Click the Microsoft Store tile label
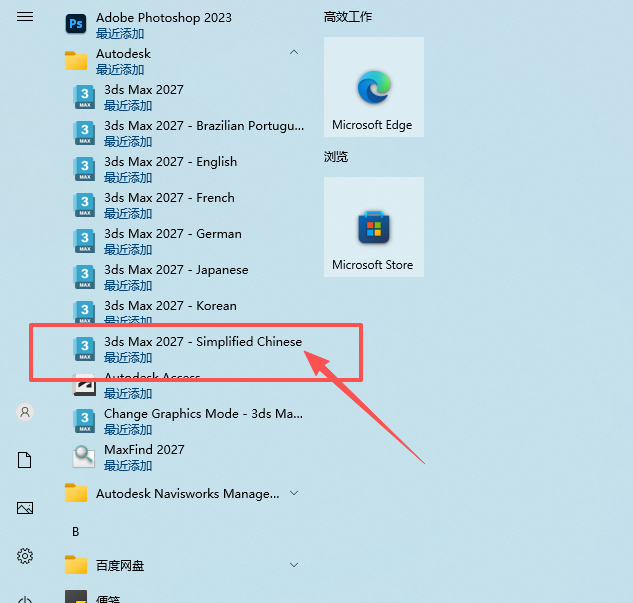Screen dimensions: 633x603 click(x=373, y=265)
